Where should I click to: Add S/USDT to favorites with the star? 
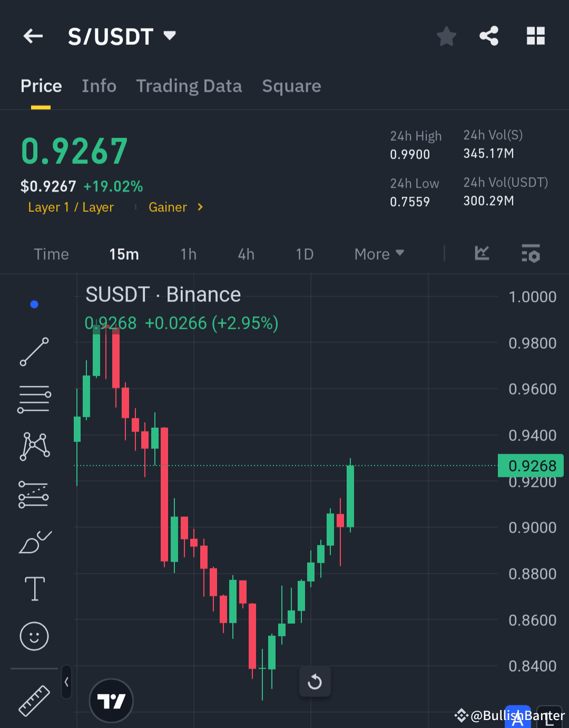click(x=446, y=36)
